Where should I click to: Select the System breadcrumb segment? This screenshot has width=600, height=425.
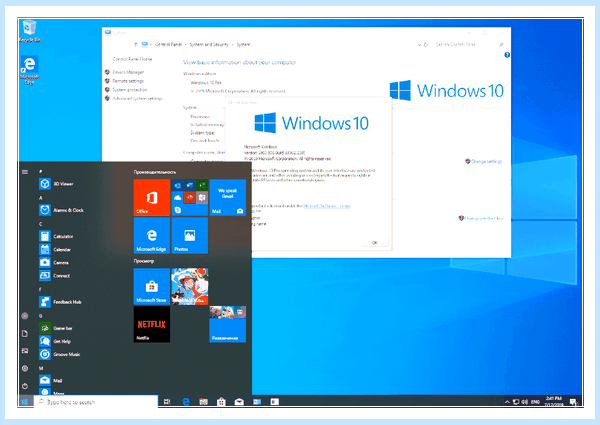(x=243, y=45)
